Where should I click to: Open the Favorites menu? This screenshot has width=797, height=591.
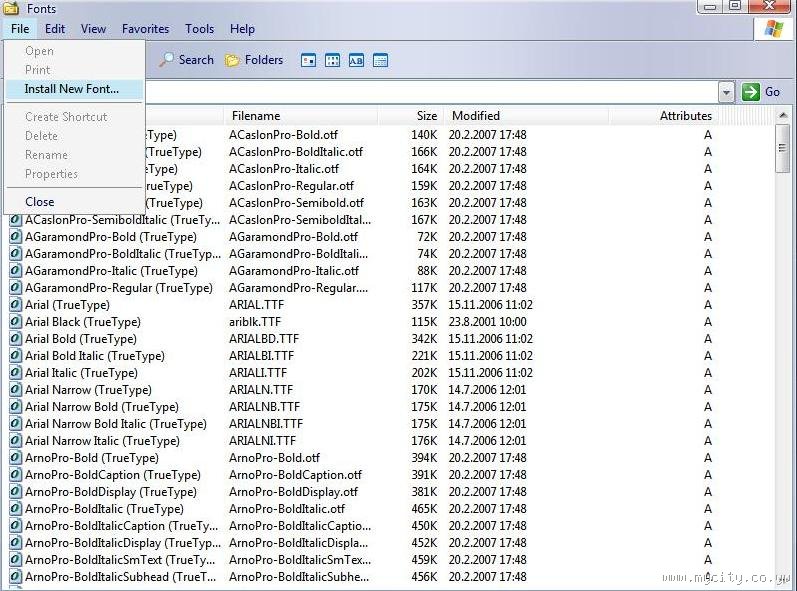tap(145, 29)
